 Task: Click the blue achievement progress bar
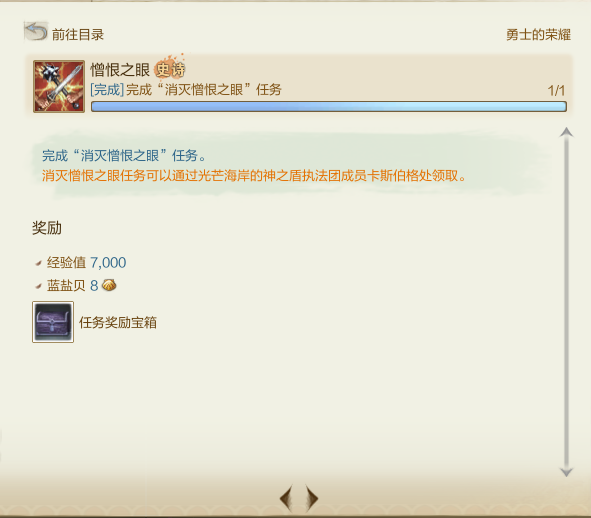click(x=329, y=106)
